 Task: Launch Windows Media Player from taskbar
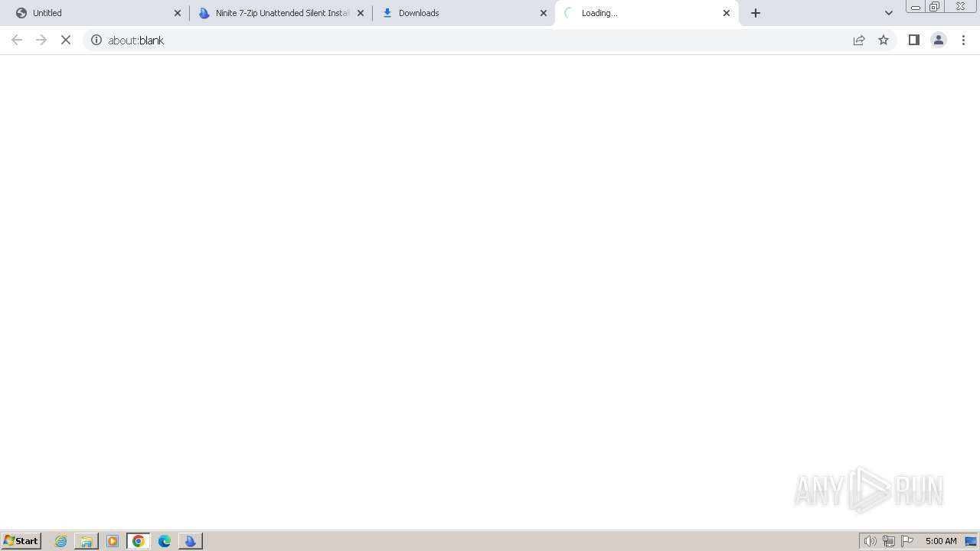pos(113,541)
